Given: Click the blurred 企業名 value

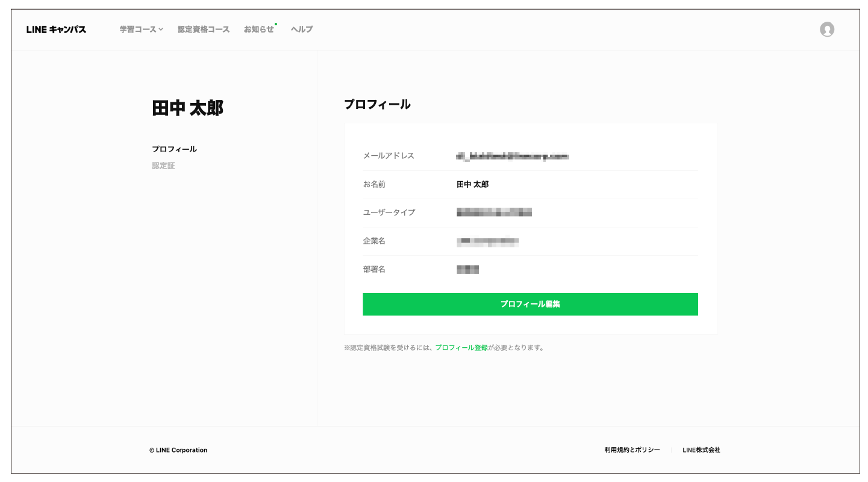Looking at the screenshot, I should click(x=487, y=241).
